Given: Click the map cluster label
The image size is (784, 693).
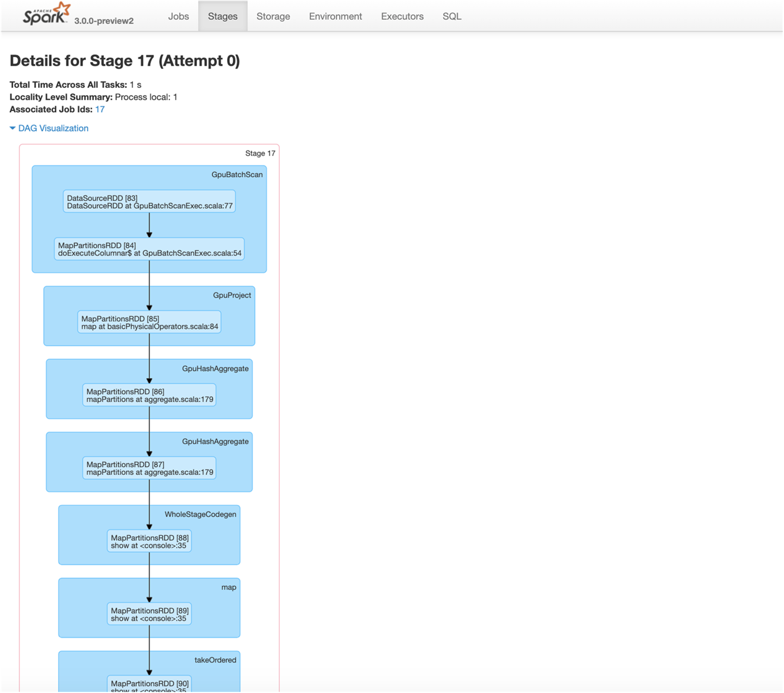Looking at the screenshot, I should click(x=228, y=587).
